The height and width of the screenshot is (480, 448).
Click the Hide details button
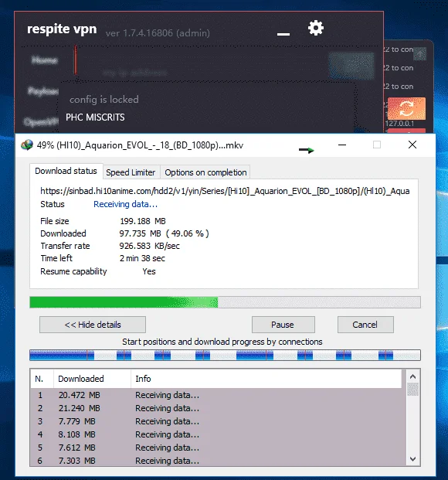[x=93, y=325]
